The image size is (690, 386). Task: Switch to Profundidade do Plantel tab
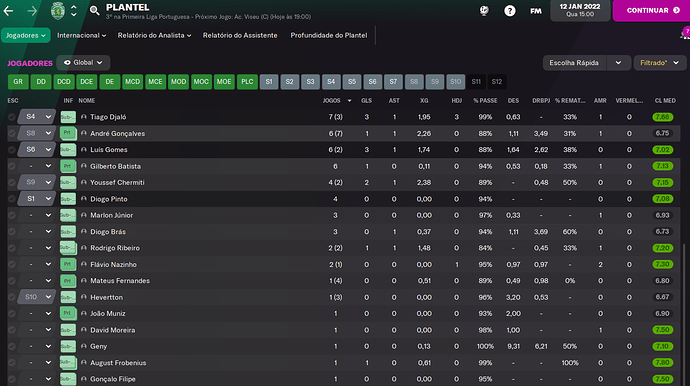pyautogui.click(x=329, y=35)
